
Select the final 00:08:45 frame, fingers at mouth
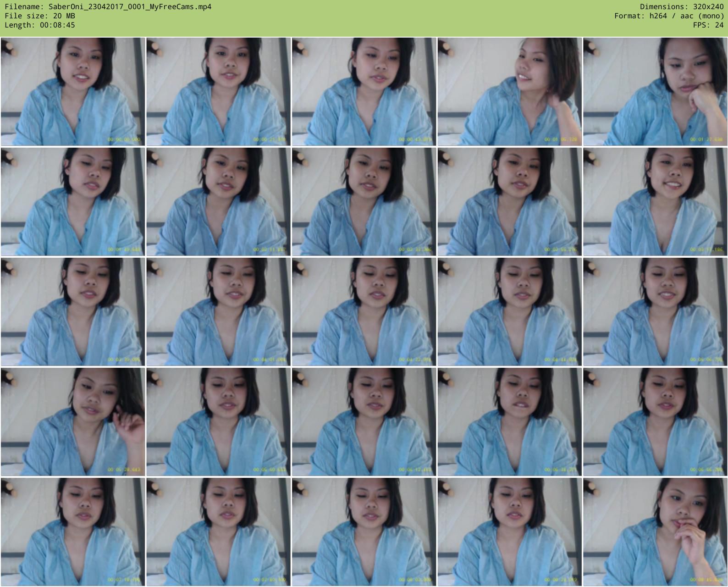[x=655, y=532]
